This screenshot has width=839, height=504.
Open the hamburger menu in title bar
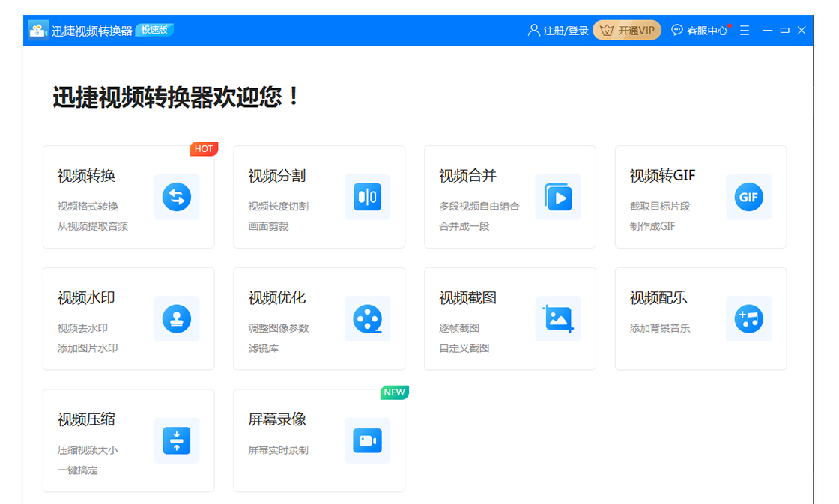point(745,31)
